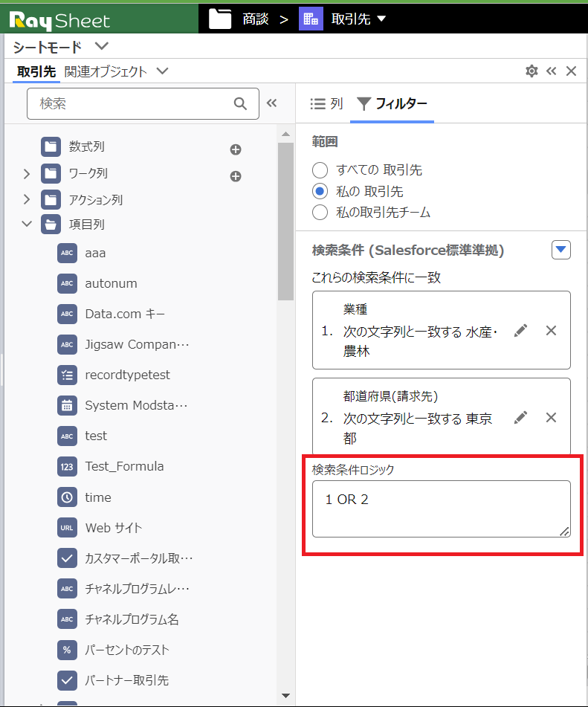
Task: Click the 項目列 open folder icon
Action: [51, 224]
